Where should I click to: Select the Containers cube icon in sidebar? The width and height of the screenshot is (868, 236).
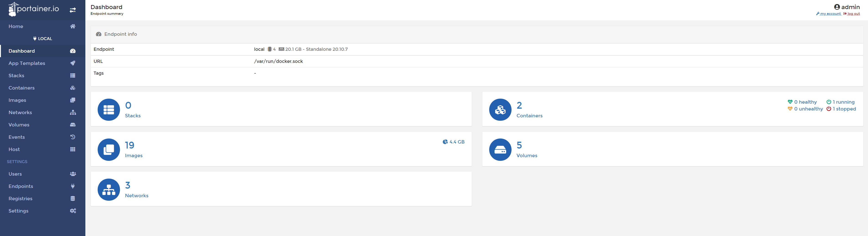click(x=73, y=88)
